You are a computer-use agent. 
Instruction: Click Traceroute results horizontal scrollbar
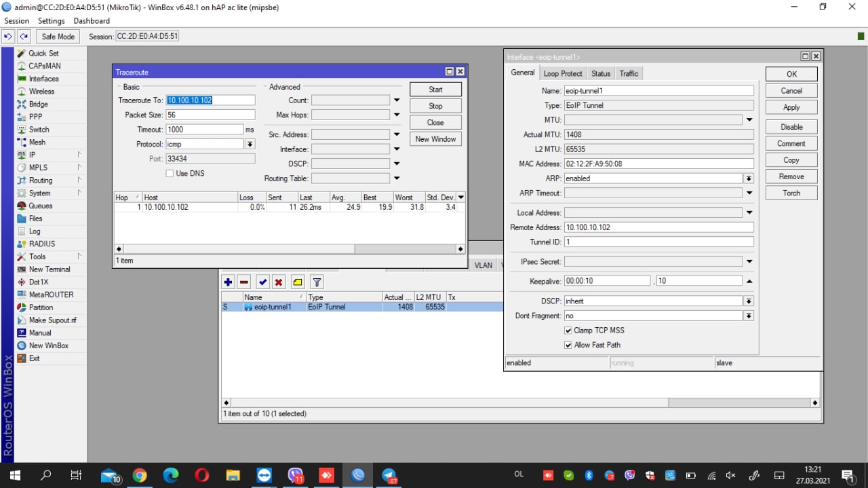[290, 250]
